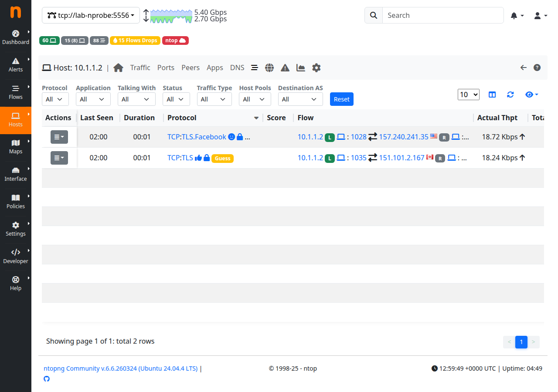This screenshot has height=392, width=558.
Task: Open the host geolocation globe icon
Action: click(x=269, y=68)
